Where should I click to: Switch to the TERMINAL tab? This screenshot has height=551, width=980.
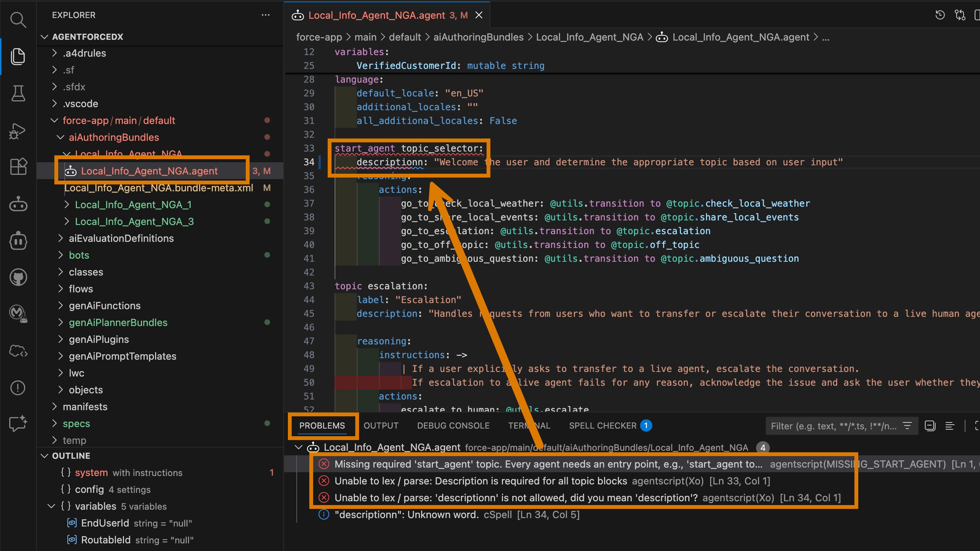(x=529, y=425)
